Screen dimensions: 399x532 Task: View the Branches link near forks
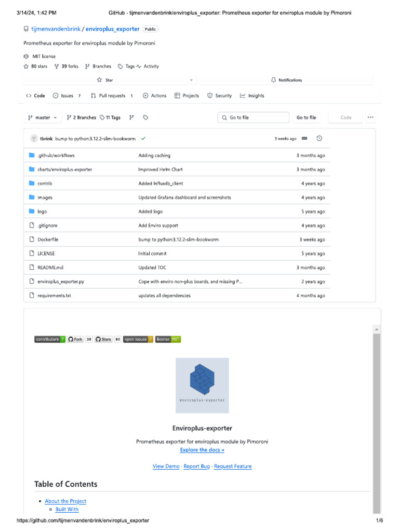coord(98,66)
